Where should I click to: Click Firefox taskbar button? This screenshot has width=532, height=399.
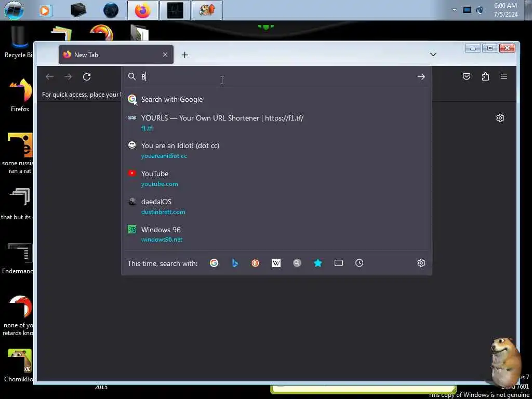tap(142, 10)
